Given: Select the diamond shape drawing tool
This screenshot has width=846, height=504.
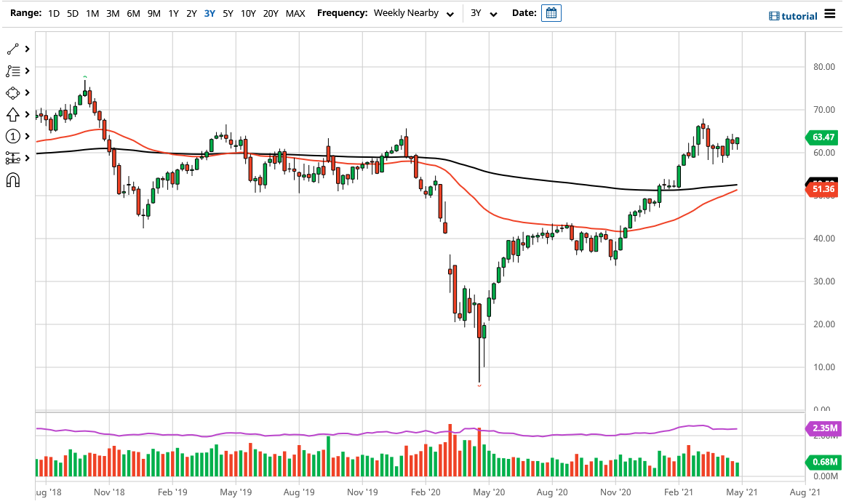Looking at the screenshot, I should [x=13, y=92].
